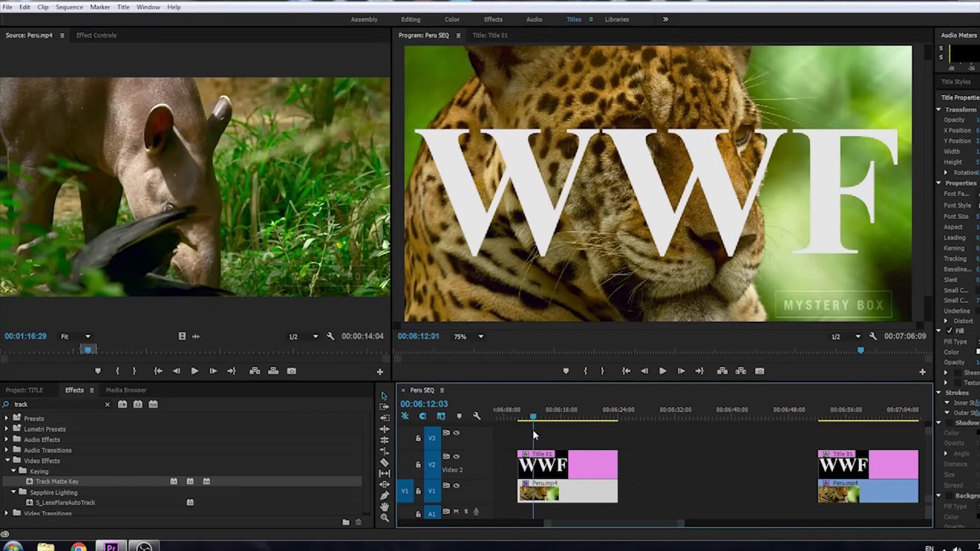Open Source monitor Fit zoom dropdown

click(x=76, y=336)
